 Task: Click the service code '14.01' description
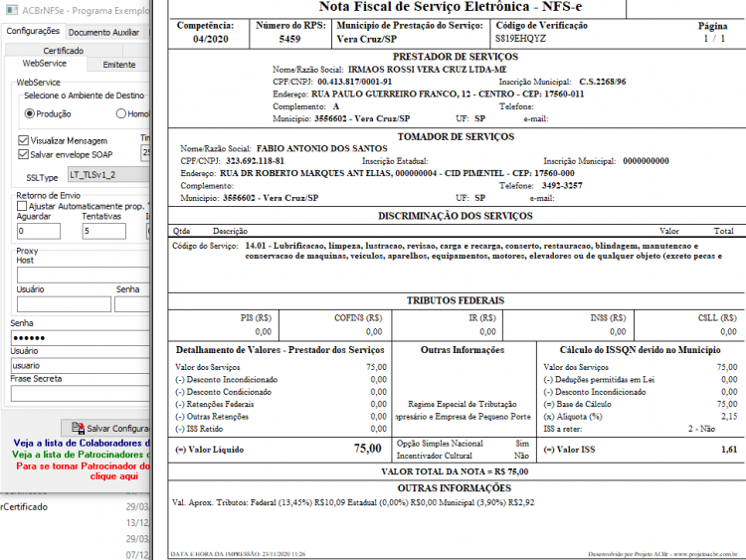[483, 251]
